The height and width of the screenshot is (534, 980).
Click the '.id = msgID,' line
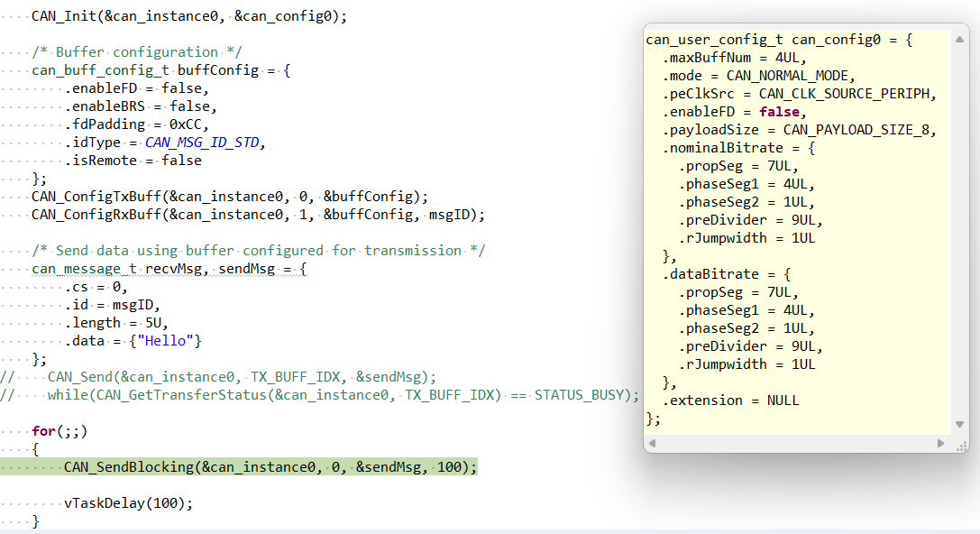(113, 305)
